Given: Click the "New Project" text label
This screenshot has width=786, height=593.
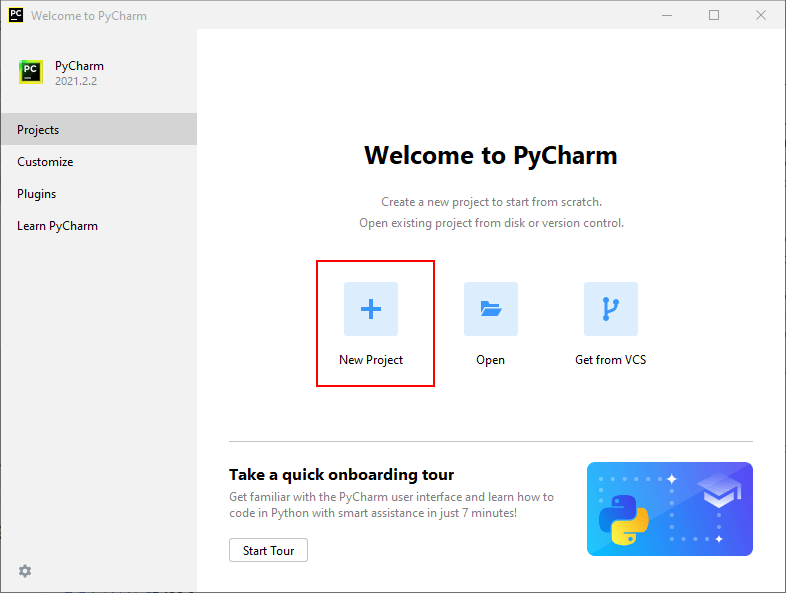Looking at the screenshot, I should tap(371, 360).
